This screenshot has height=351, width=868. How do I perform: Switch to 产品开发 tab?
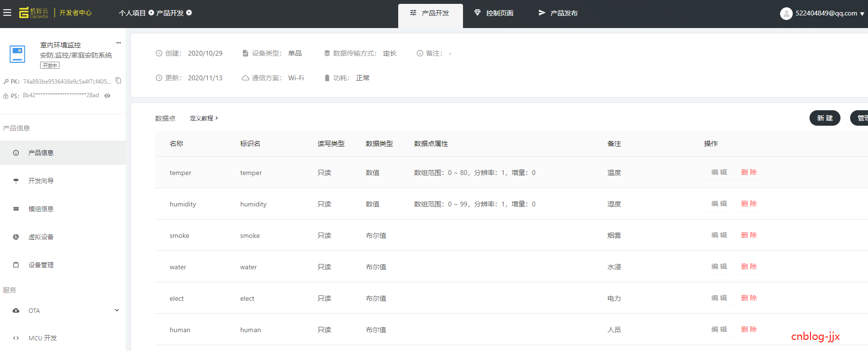[430, 16]
